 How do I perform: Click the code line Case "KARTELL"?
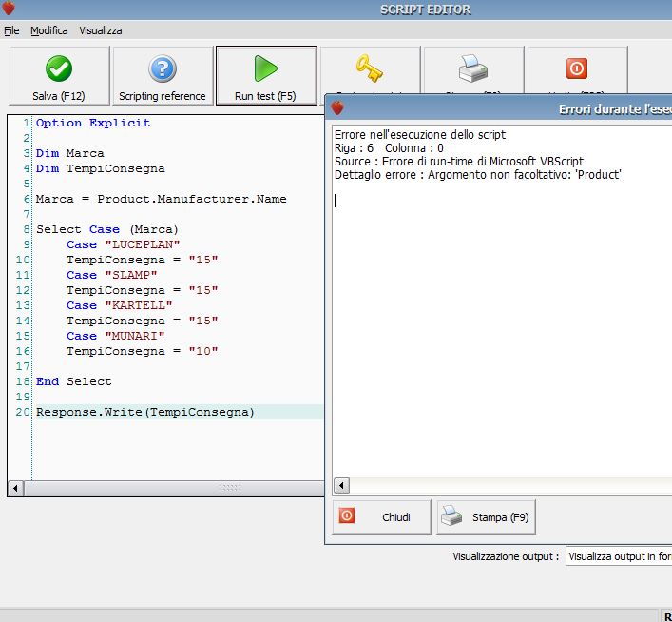119,305
